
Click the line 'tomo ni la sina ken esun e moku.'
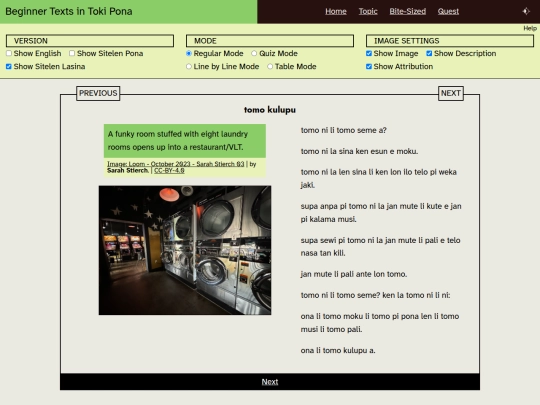point(359,151)
